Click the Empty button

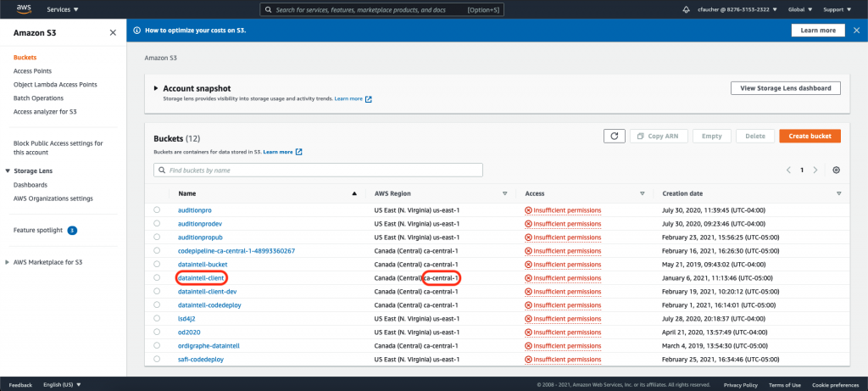(x=711, y=136)
